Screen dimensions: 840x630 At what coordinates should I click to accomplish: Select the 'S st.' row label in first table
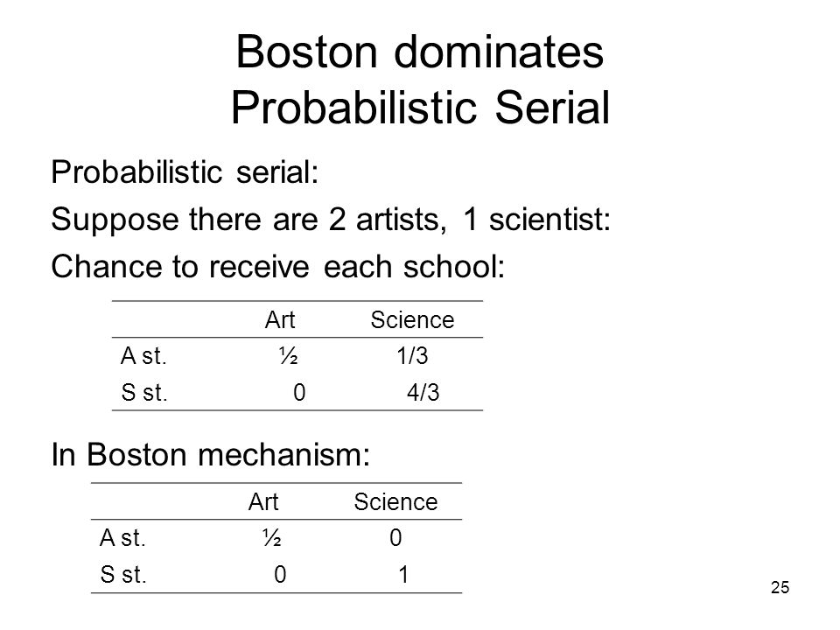click(x=144, y=393)
